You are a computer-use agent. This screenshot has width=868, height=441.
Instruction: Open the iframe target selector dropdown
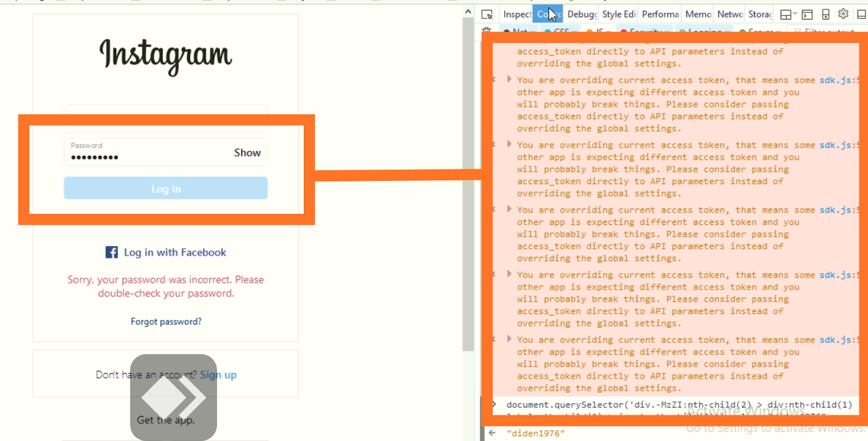pyautogui.click(x=788, y=14)
